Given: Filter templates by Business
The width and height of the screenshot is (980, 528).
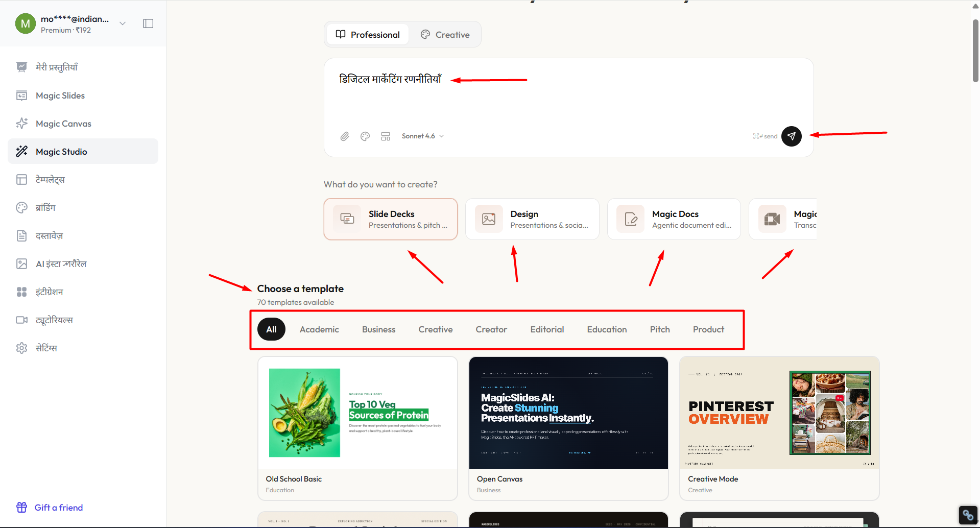Looking at the screenshot, I should click(x=379, y=329).
